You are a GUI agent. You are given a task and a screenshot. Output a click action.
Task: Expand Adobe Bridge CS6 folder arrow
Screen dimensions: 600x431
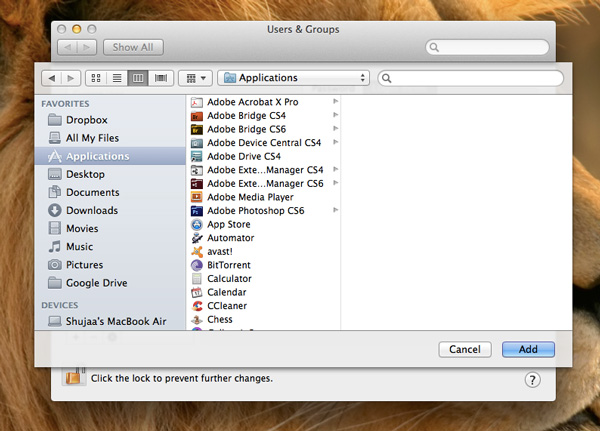336,129
